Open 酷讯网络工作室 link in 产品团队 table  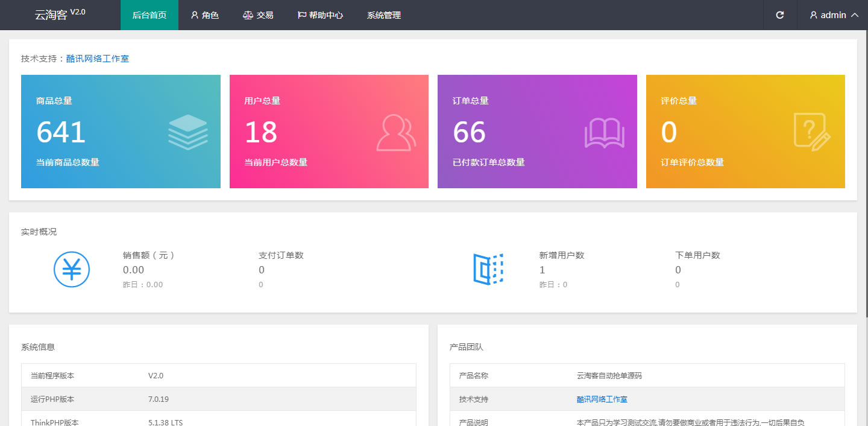(602, 399)
